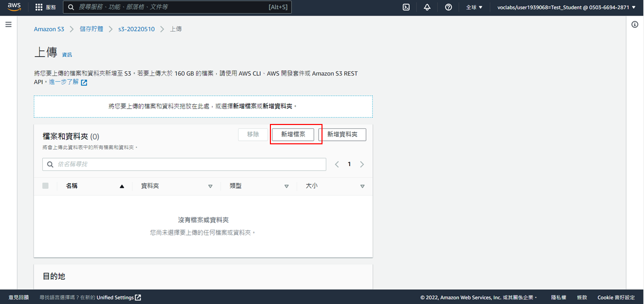Viewport: 644px width, 304px height.
Task: Open Unified Settings link in footer
Action: (x=115, y=298)
